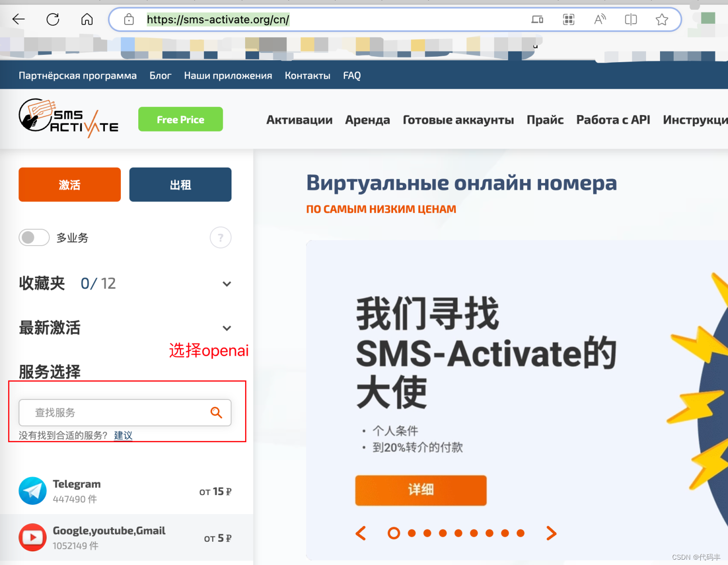This screenshot has height=565, width=728.
Task: Open the device casting icon in address bar
Action: [537, 19]
